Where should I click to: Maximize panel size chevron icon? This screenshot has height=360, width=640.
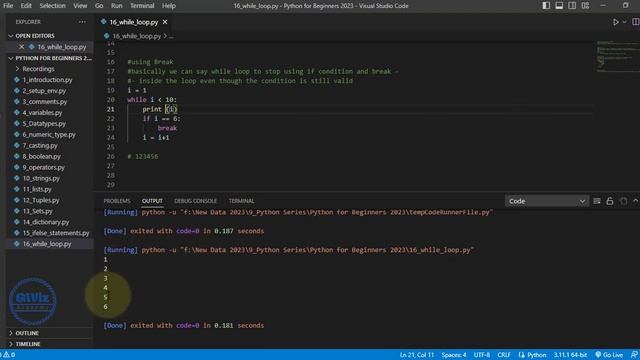click(636, 201)
